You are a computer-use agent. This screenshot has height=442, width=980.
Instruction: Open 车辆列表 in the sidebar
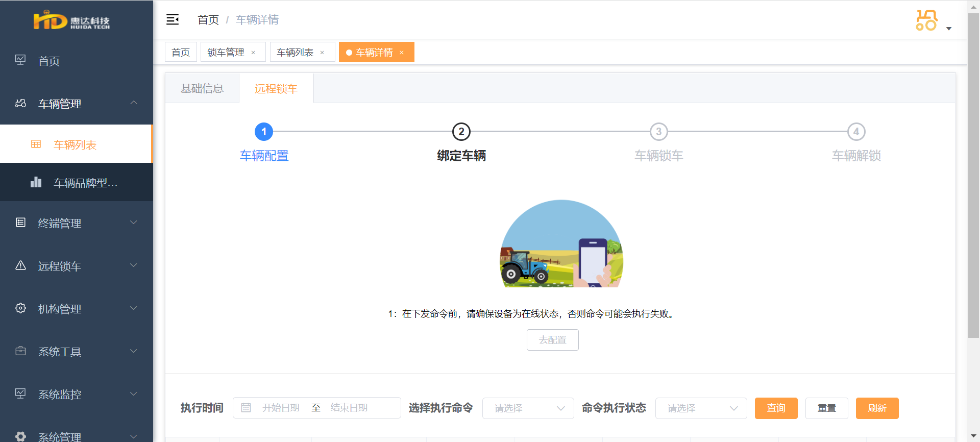tap(76, 144)
